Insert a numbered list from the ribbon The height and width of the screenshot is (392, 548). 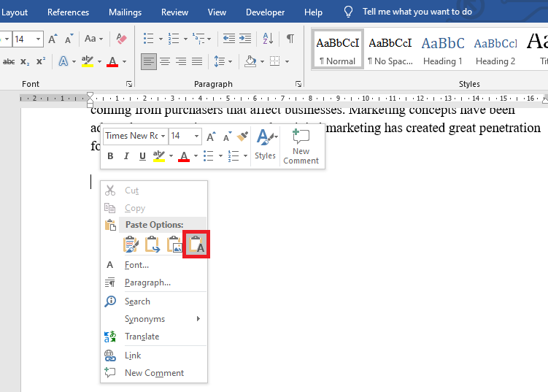point(174,39)
